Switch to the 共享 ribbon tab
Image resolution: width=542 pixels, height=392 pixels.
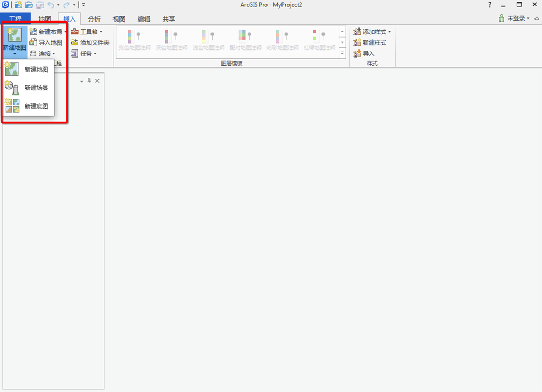(x=168, y=19)
